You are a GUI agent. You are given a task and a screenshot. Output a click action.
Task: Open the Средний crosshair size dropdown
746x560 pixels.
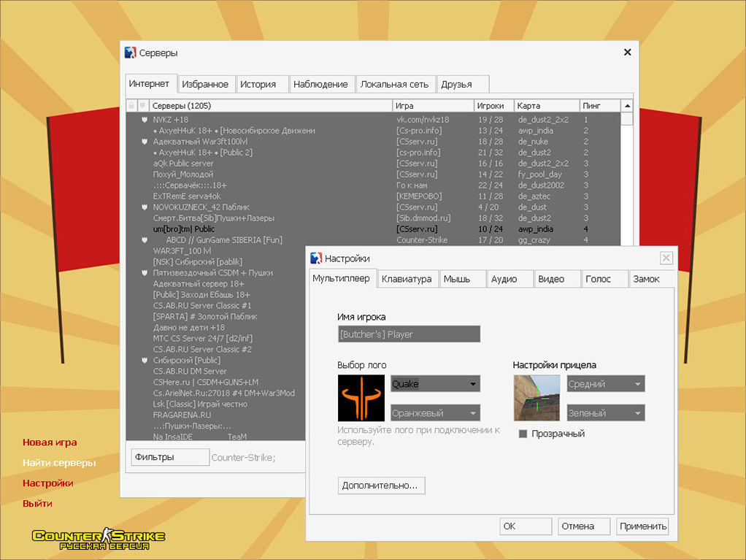point(606,384)
